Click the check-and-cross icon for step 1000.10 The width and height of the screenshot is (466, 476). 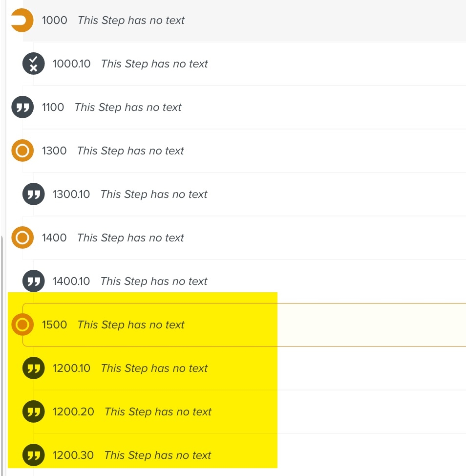(33, 64)
